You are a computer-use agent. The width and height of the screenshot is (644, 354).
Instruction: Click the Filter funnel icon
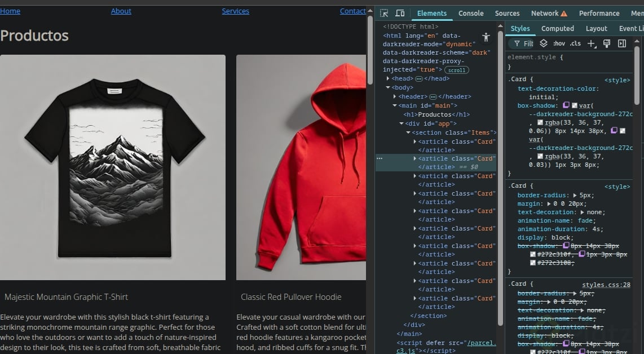(517, 43)
